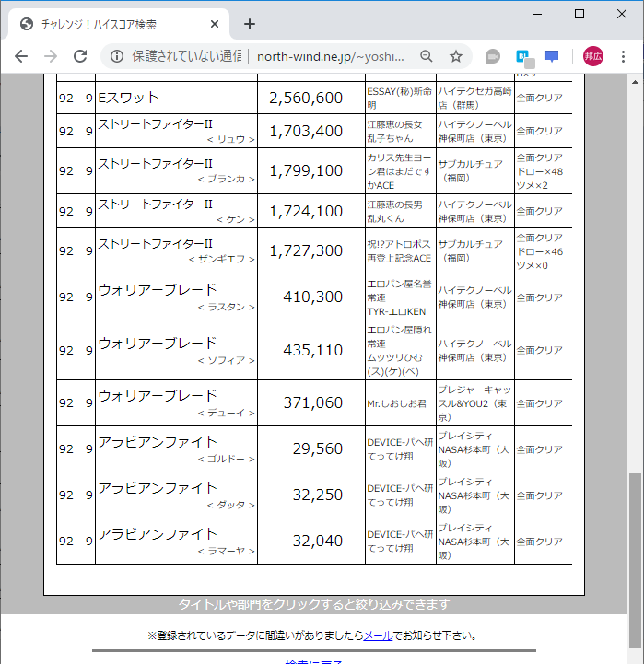644x664 pixels.
Task: Reload the current page
Action: (80, 56)
